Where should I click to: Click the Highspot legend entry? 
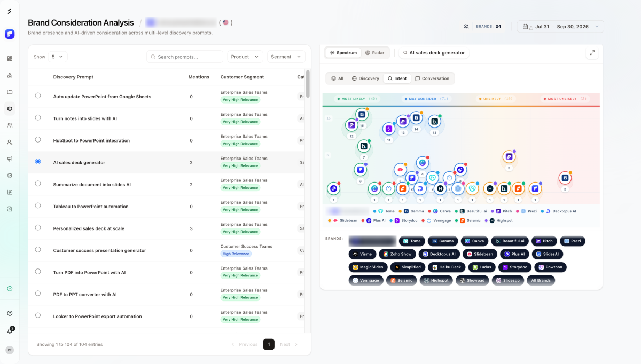(500, 220)
